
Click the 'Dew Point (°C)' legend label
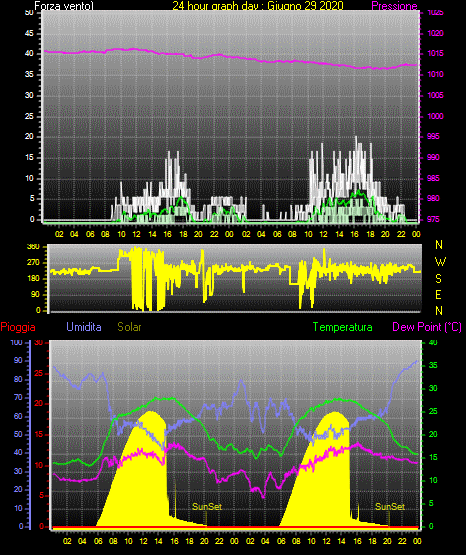427,327
